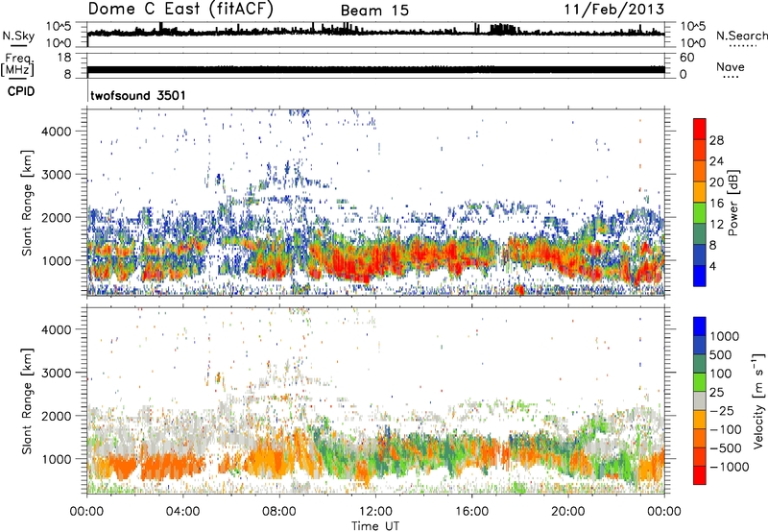Click the '12:00' time axis label

click(x=375, y=511)
